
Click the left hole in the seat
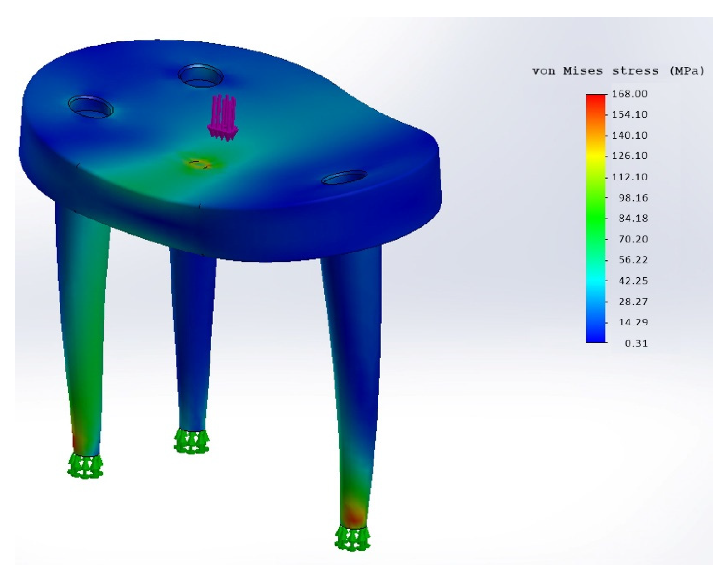click(90, 107)
